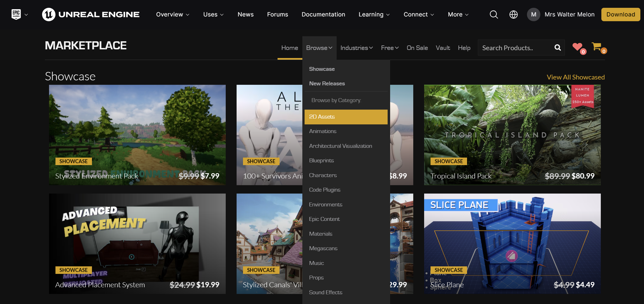Open the Documentation page
This screenshot has width=644, height=304.
coord(323,15)
